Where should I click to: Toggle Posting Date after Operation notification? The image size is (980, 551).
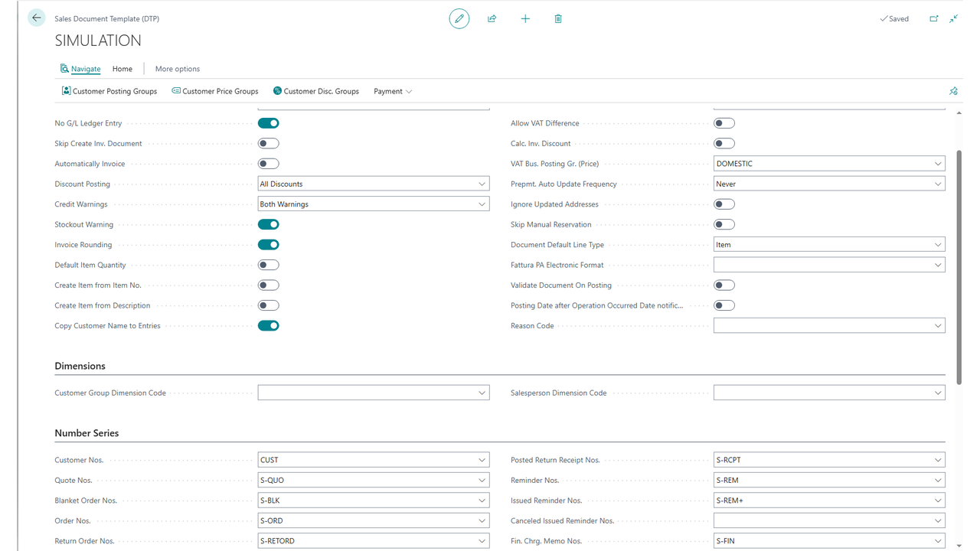point(724,305)
